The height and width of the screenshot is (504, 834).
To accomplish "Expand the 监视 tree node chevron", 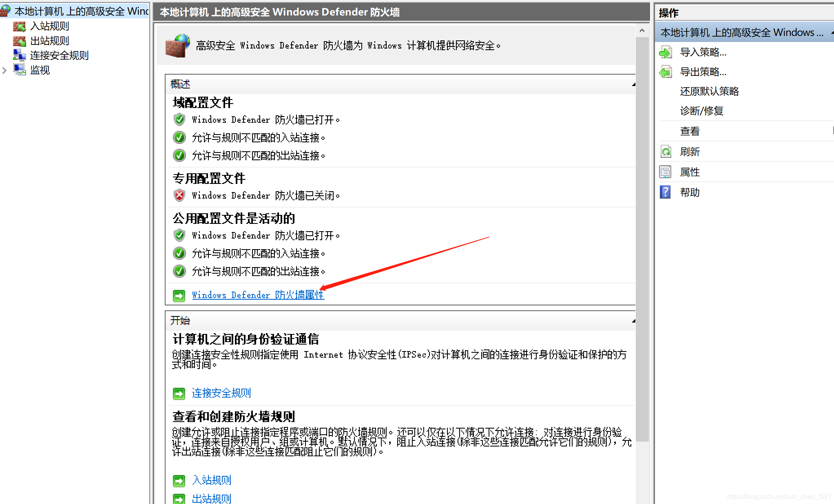I will click(x=4, y=70).
